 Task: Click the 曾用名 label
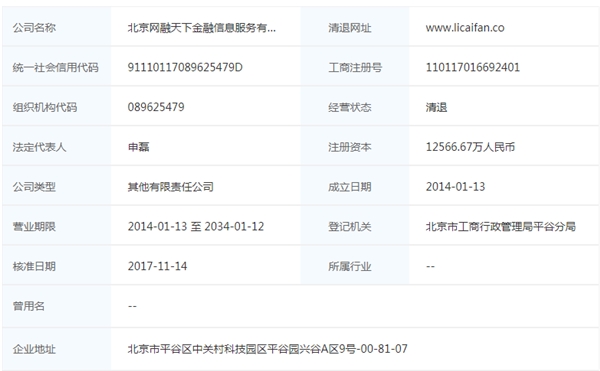tap(29, 306)
